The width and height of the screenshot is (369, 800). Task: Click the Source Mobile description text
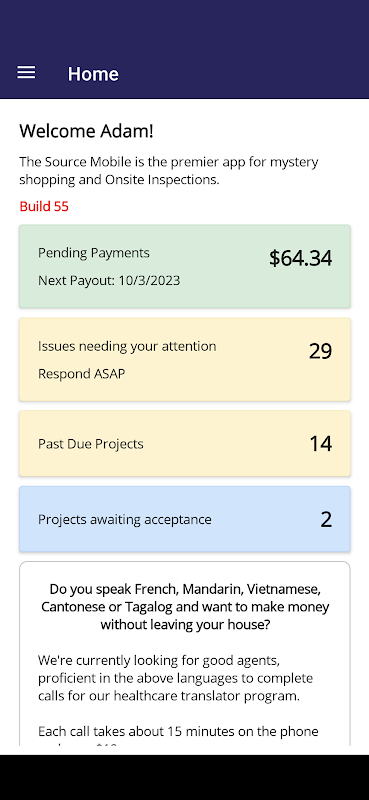(x=168, y=171)
